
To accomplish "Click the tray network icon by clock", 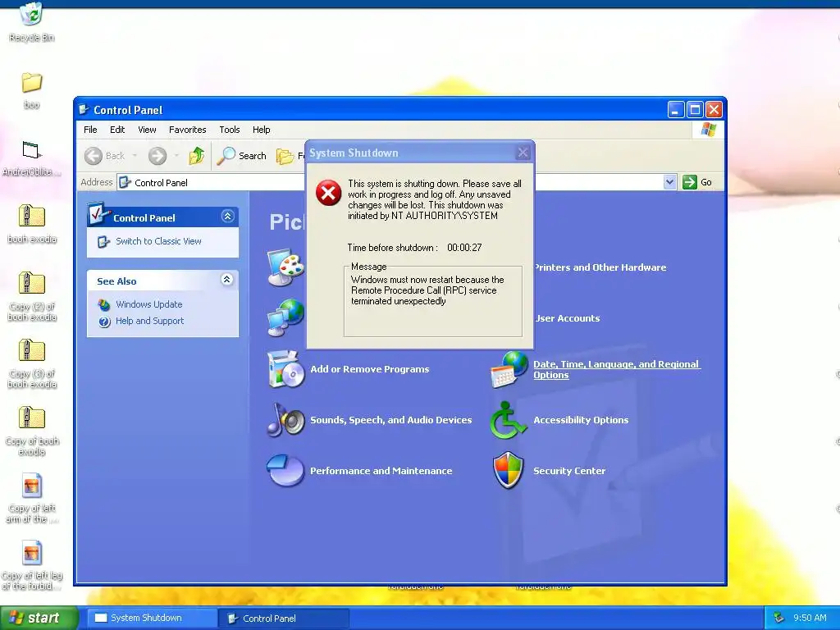I will pos(779,618).
